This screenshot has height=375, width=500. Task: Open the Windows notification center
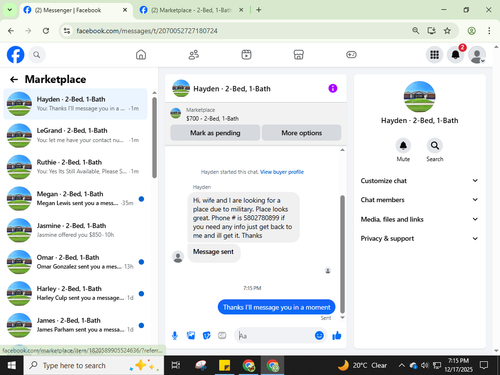[x=484, y=365]
